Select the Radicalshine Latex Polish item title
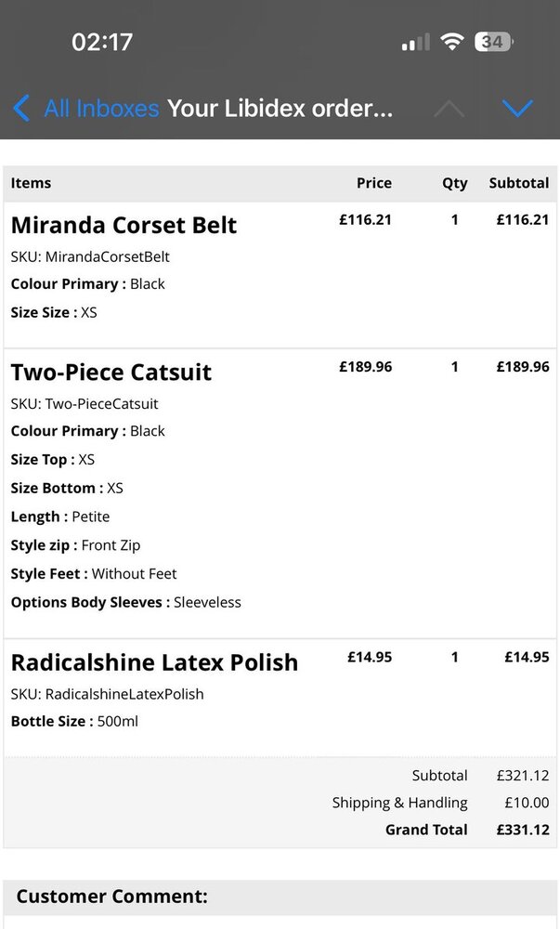The image size is (560, 929). coord(154,662)
